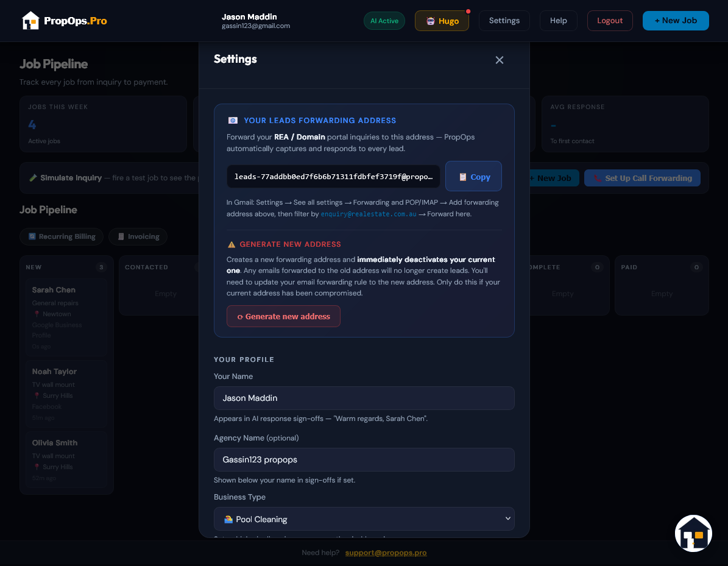This screenshot has width=728, height=566.
Task: Click the pencil icon beside Simulate Inquiry
Action: (x=33, y=178)
